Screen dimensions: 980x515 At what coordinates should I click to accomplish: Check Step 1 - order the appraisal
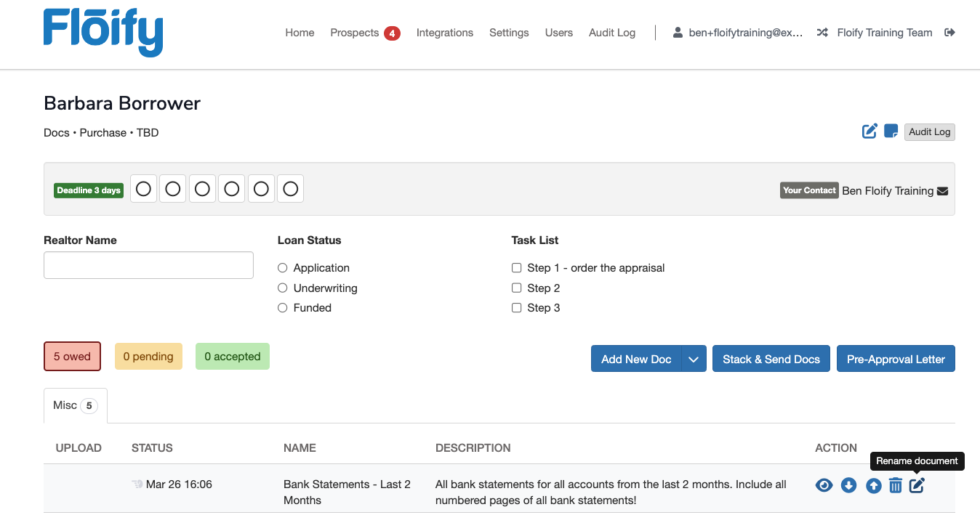click(517, 268)
